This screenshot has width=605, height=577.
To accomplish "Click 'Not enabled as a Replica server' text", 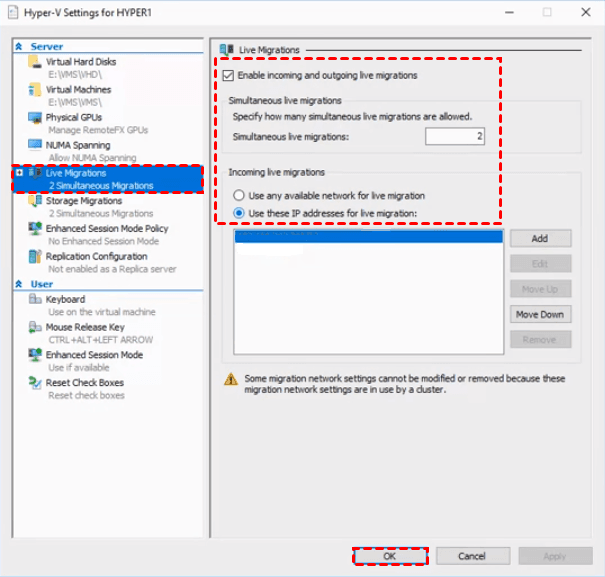I will (112, 269).
